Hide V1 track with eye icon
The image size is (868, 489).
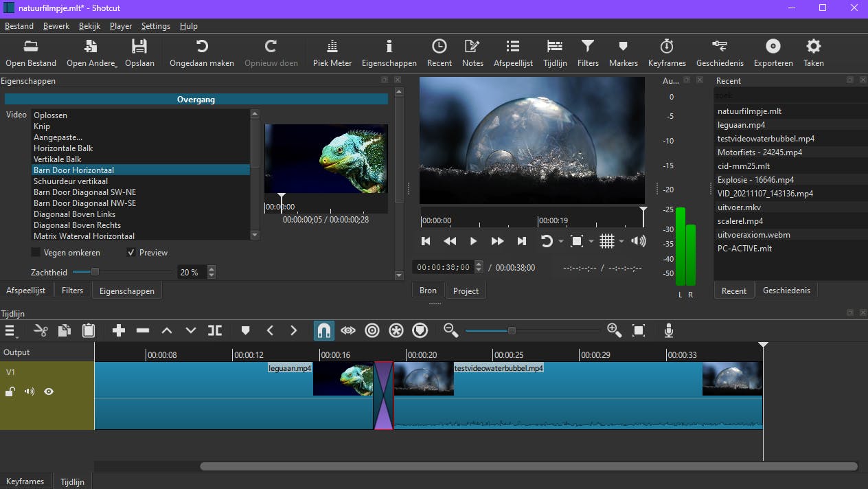pyautogui.click(x=49, y=391)
